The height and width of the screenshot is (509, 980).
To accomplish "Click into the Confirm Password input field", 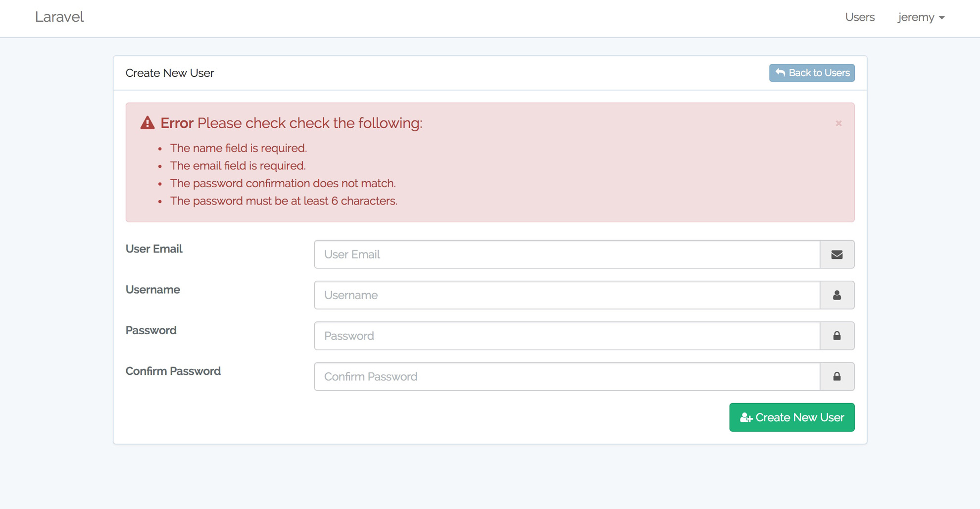I will pyautogui.click(x=567, y=376).
